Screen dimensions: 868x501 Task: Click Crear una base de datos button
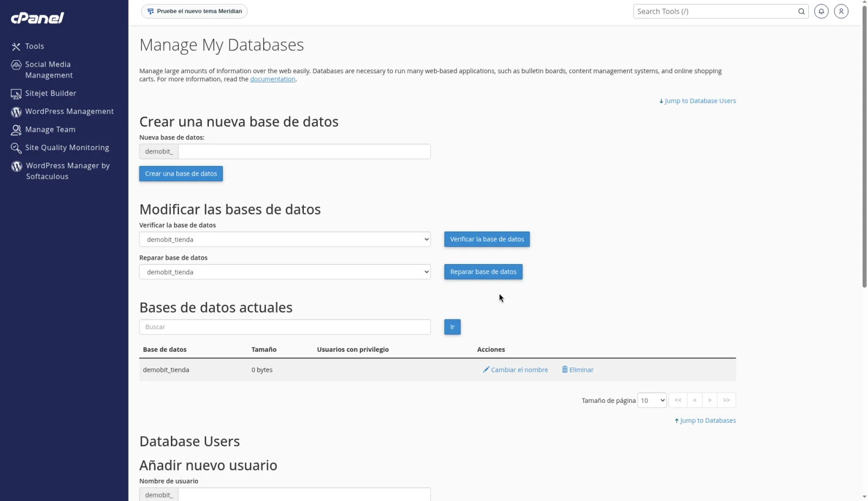tap(181, 174)
